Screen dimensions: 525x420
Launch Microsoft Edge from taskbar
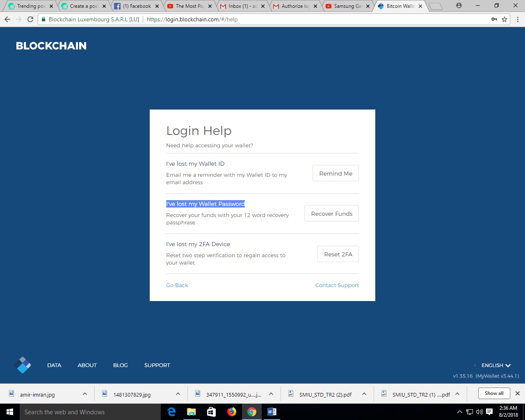[x=171, y=412]
